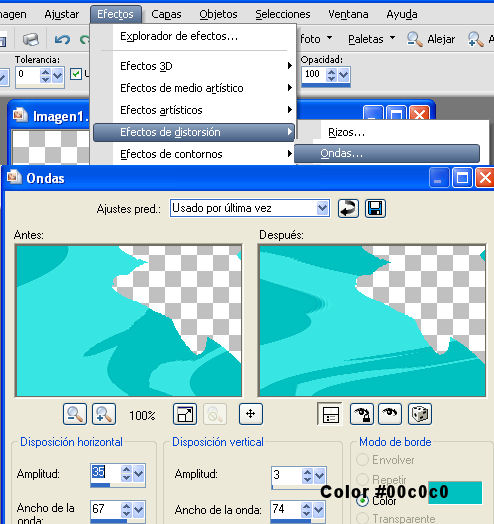This screenshot has width=494, height=524.
Task: Open the Ajustes pred. preset dropdown
Action: pos(250,208)
